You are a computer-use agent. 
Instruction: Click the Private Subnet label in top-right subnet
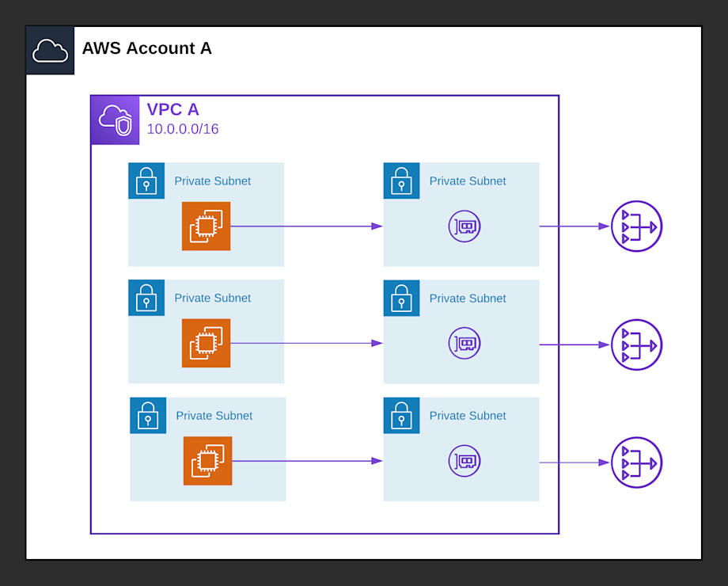(x=468, y=181)
